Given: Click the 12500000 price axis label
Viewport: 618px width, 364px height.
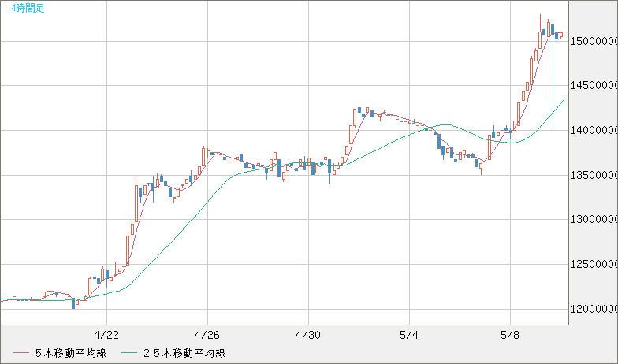Looking at the screenshot, I should pos(594,265).
